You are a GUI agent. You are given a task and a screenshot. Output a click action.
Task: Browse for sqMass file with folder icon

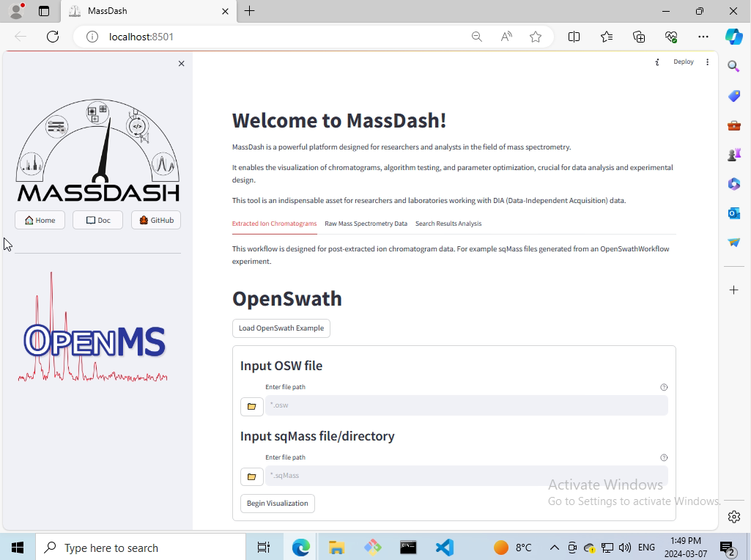click(x=251, y=476)
